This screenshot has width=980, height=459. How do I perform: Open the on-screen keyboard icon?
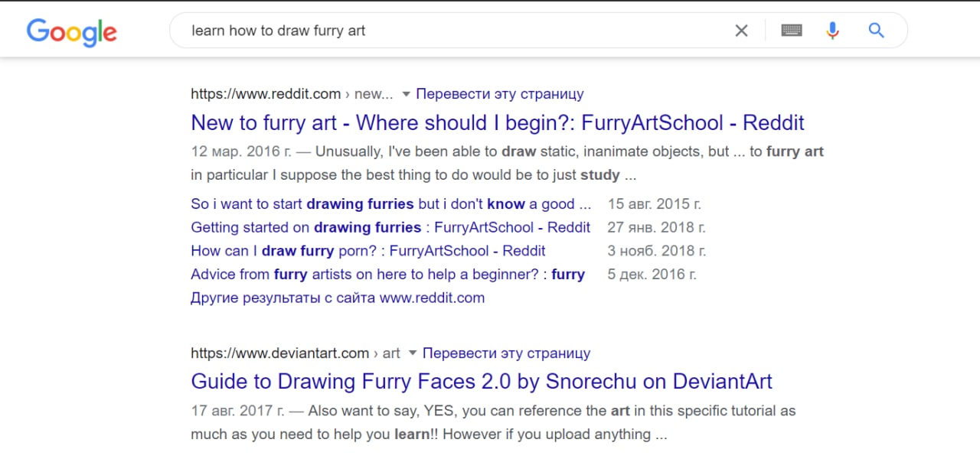[x=791, y=31]
